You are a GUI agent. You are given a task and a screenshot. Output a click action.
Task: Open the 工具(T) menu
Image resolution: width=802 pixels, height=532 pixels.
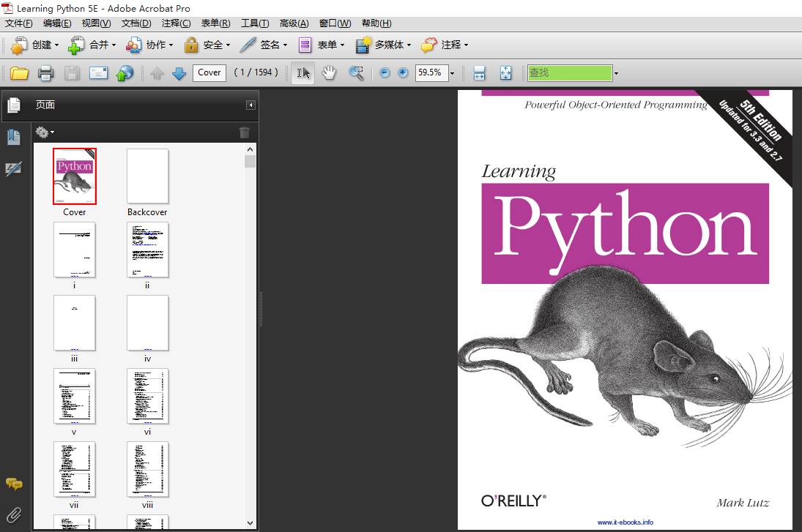tap(255, 23)
